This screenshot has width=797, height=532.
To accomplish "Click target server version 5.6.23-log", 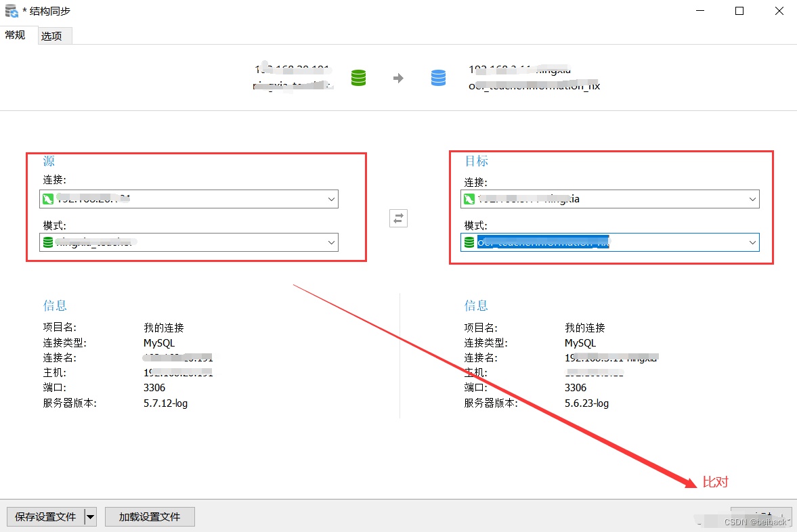I will click(586, 403).
